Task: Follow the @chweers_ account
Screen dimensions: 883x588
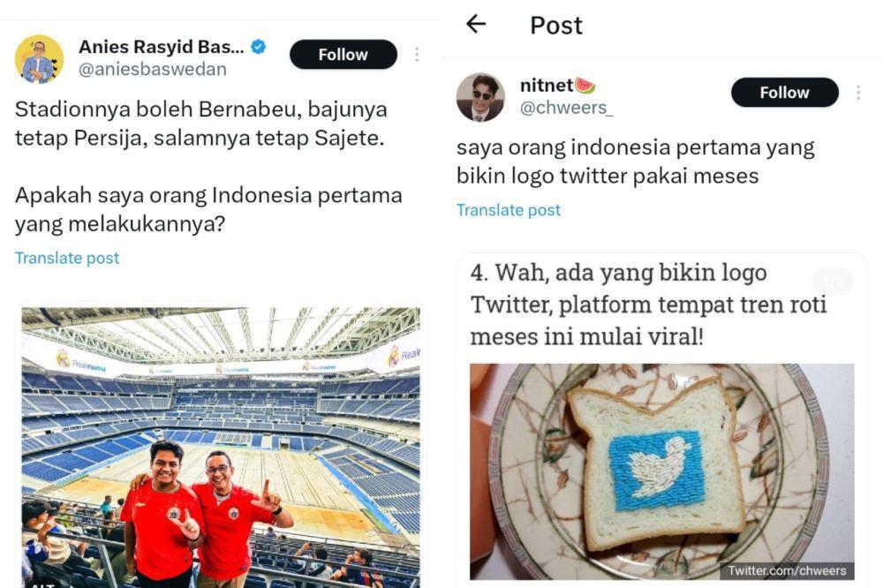Action: click(784, 93)
